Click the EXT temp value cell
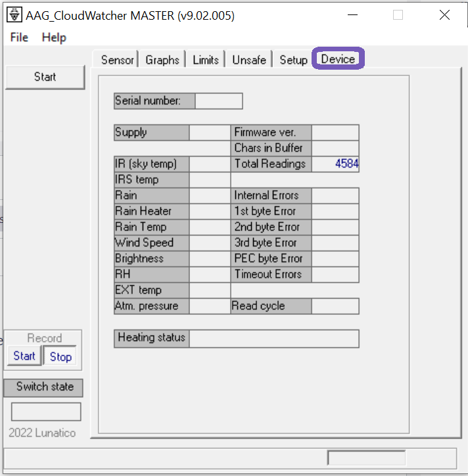The width and height of the screenshot is (468, 476). click(x=210, y=291)
